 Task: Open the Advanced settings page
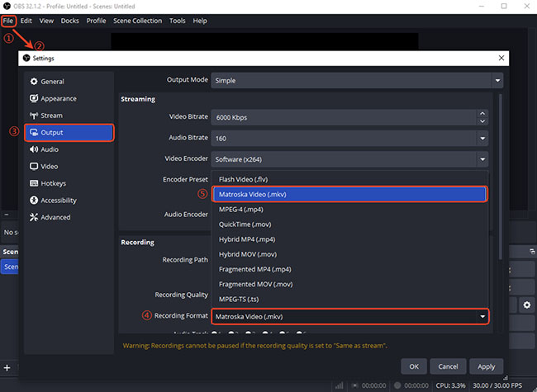tap(69, 217)
